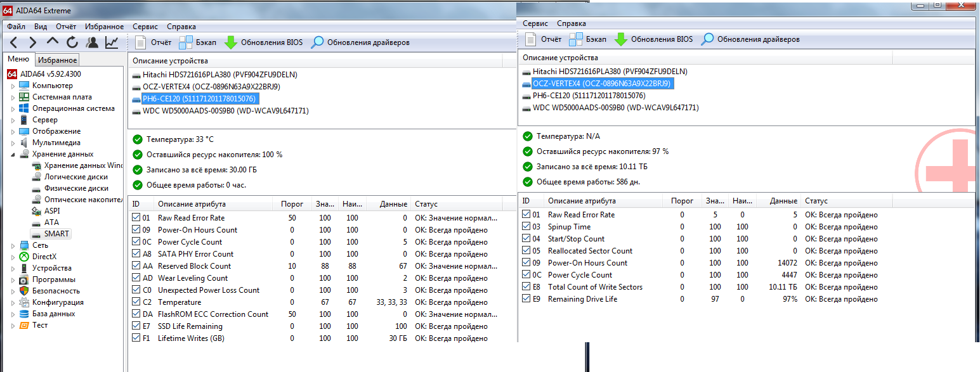Screen dimensions: 980x372
Task: Click Бэкап in right window toolbar
Action: coord(587,39)
